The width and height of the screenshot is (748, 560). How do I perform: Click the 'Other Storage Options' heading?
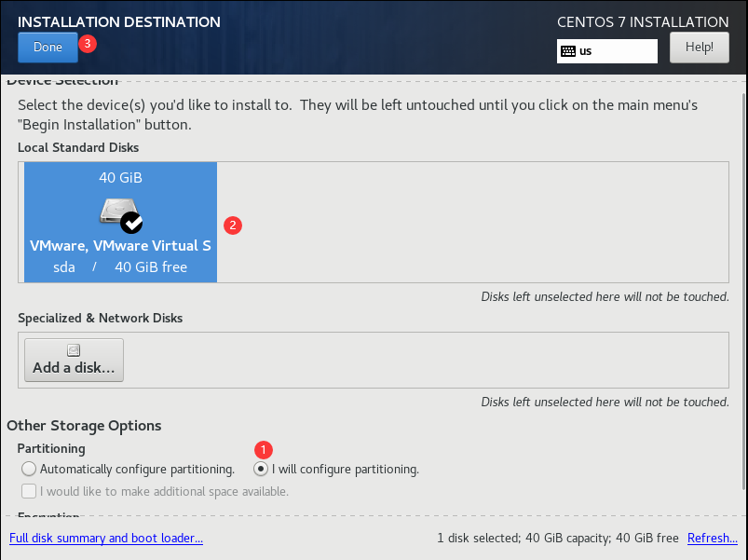(84, 426)
